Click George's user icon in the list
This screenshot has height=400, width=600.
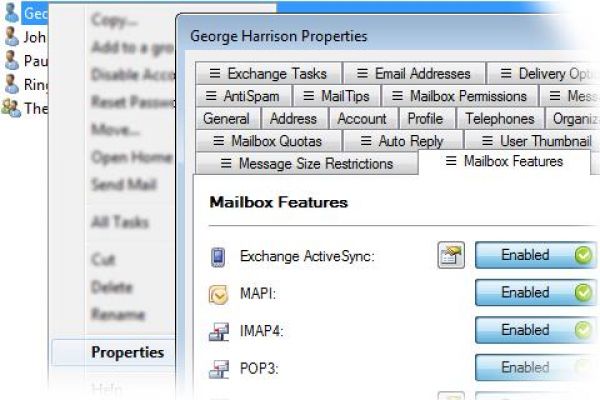11,13
